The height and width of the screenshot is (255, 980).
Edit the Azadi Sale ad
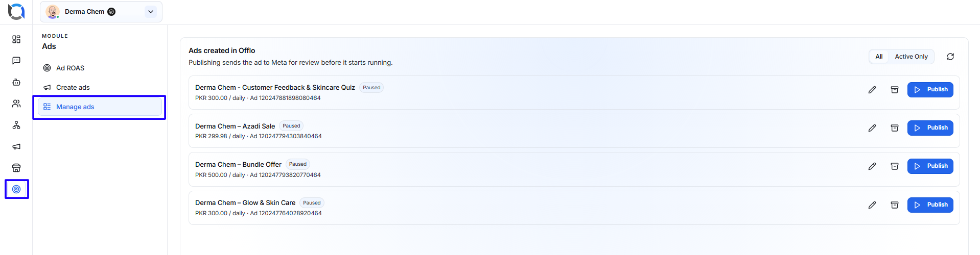[872, 128]
